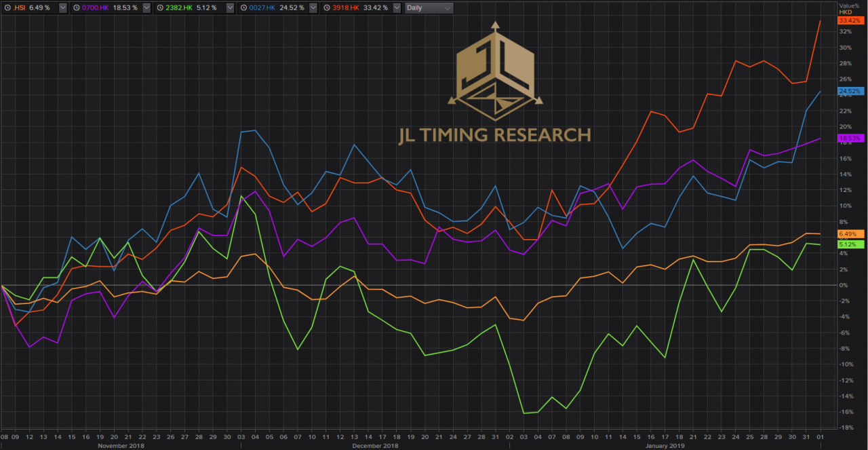The height and width of the screenshot is (450, 868).
Task: Click the green 5.12% axis value tag
Action: pos(849,244)
